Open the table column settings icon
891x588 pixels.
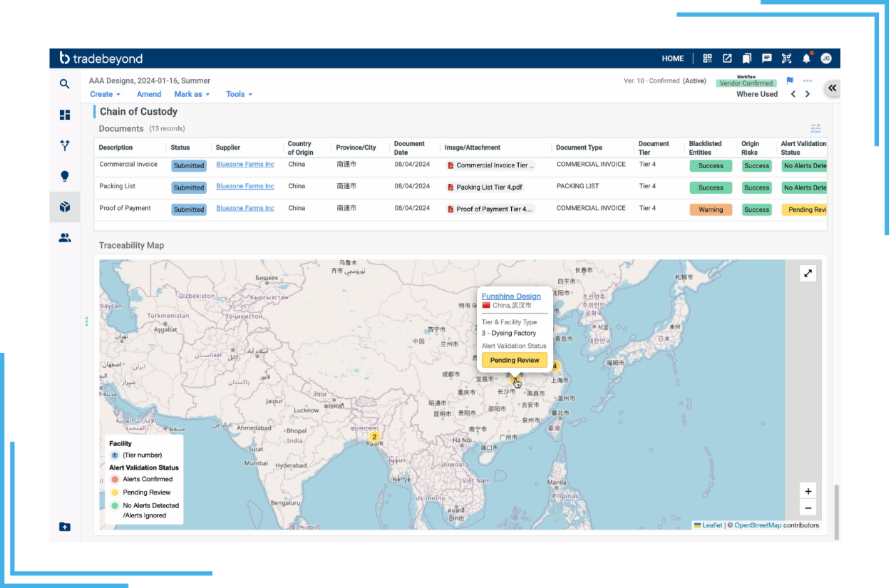click(815, 128)
